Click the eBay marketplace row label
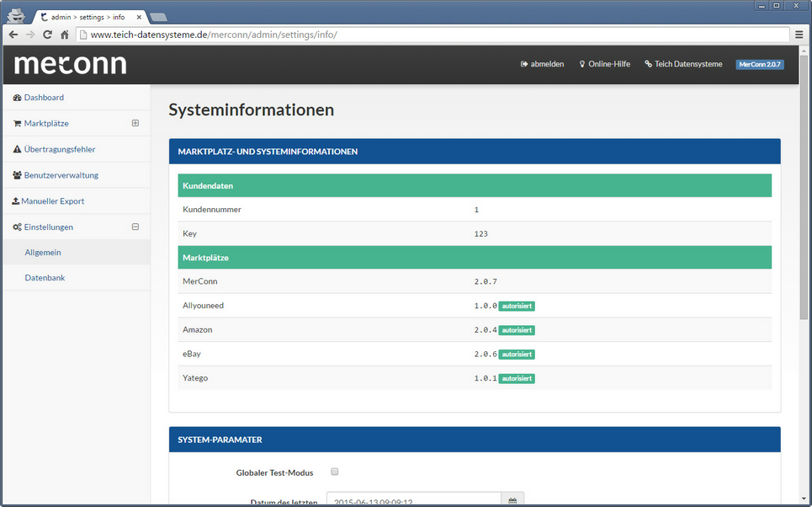Image resolution: width=812 pixels, height=507 pixels. 192,354
